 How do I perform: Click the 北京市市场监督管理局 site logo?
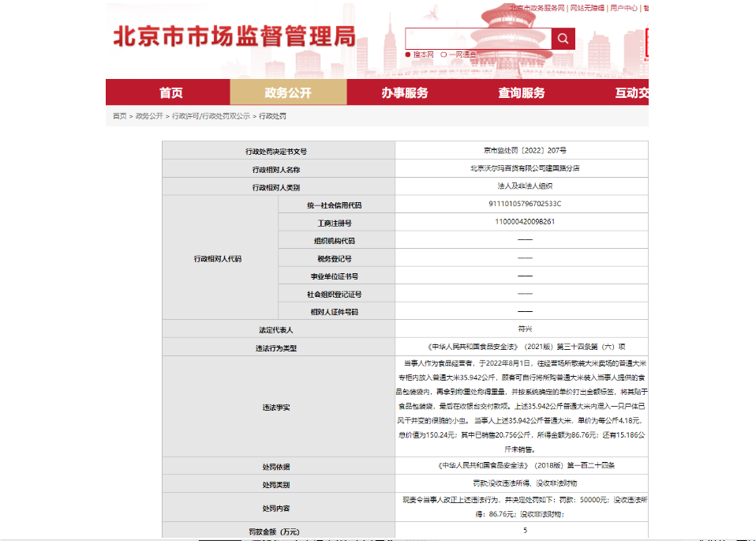pos(234,37)
